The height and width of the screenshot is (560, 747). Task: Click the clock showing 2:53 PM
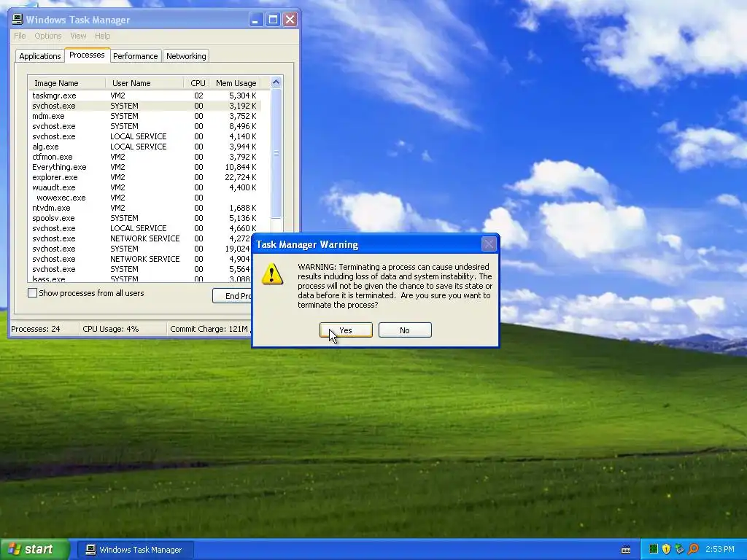720,549
